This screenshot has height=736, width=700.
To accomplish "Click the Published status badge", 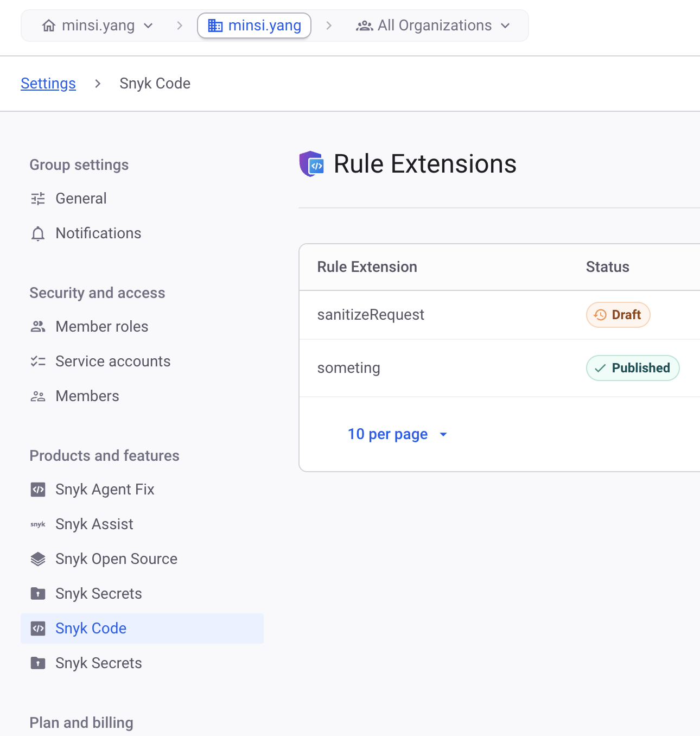I will (633, 368).
